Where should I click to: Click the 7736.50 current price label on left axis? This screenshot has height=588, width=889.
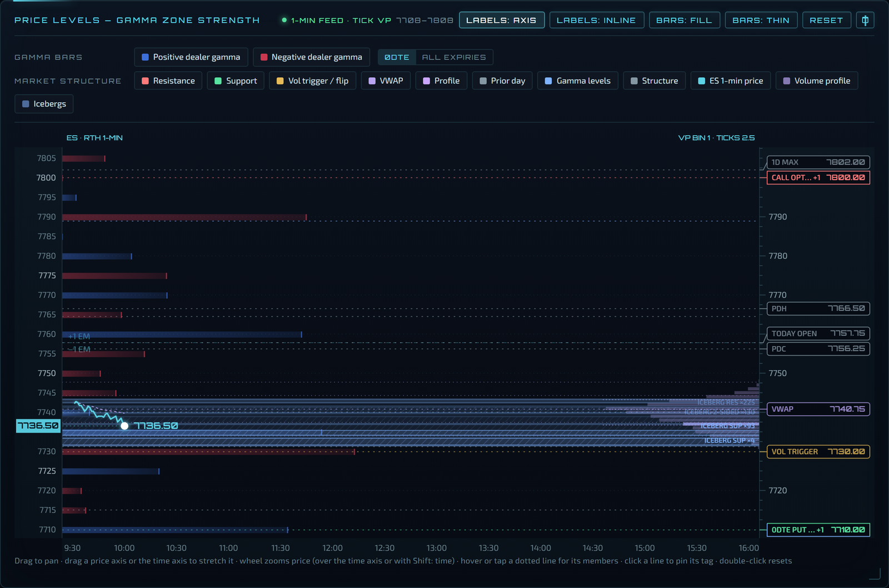(38, 426)
